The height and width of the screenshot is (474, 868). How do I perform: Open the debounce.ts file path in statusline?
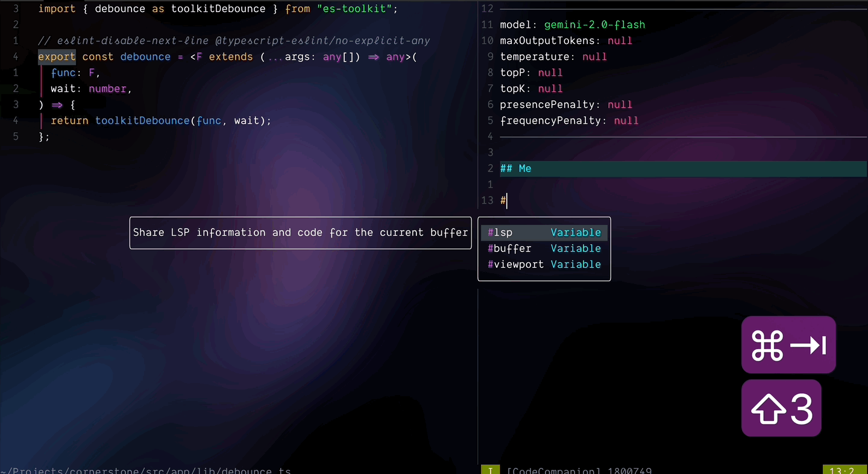pyautogui.click(x=145, y=470)
